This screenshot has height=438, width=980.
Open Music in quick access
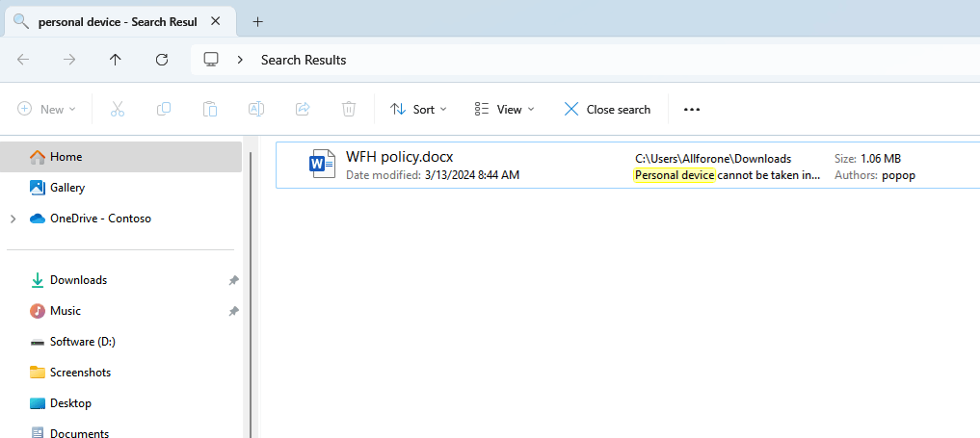click(x=65, y=311)
